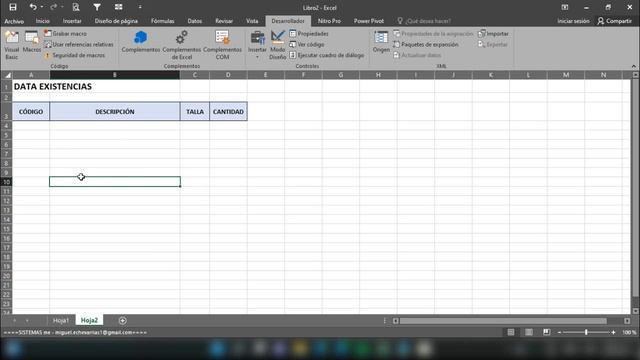Screen dimensions: 640x360
Task: Open Complementos de Excel dialog
Action: [182, 45]
